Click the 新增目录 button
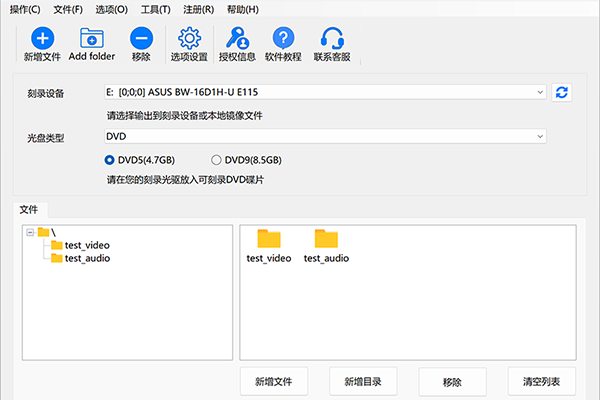The image size is (600, 400). point(363,381)
